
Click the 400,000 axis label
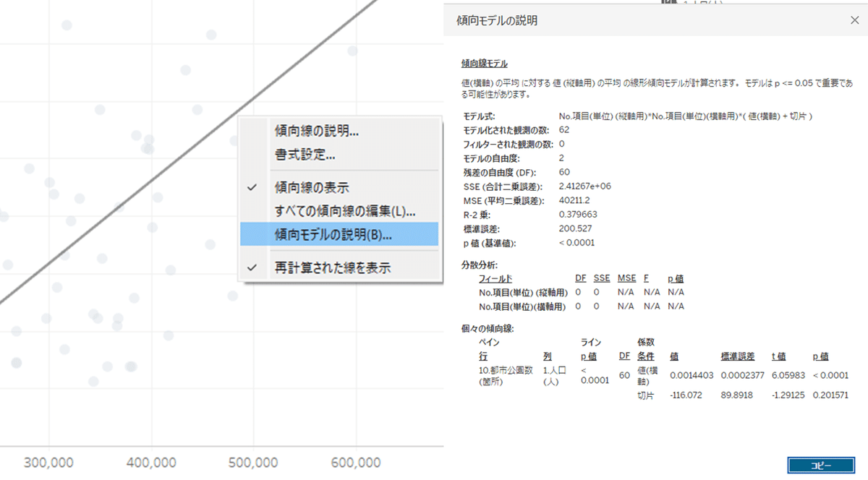(x=151, y=463)
